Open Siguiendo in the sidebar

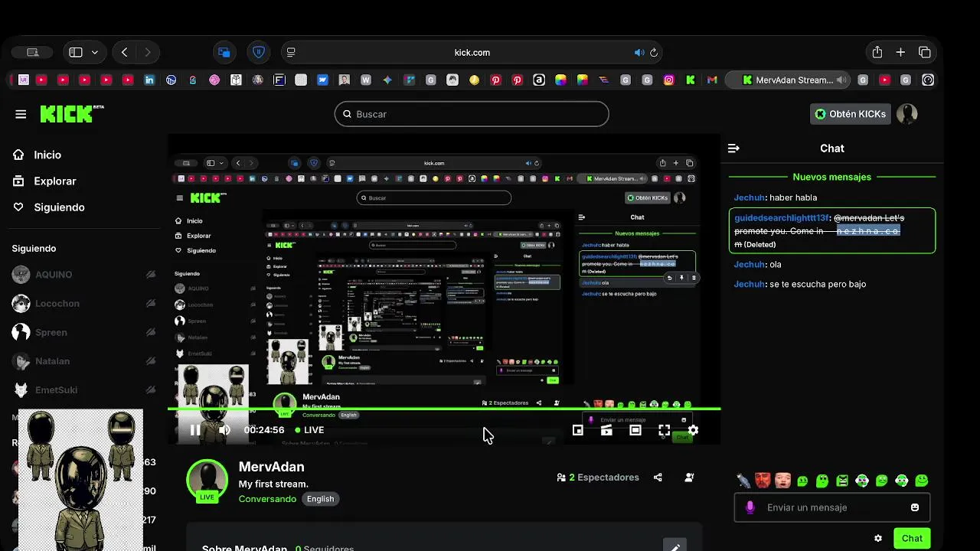coord(59,207)
